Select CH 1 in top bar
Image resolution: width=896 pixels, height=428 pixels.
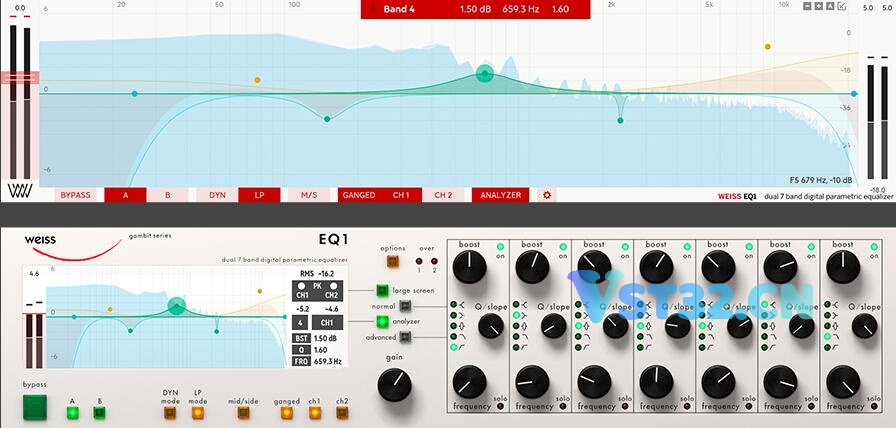click(x=401, y=195)
